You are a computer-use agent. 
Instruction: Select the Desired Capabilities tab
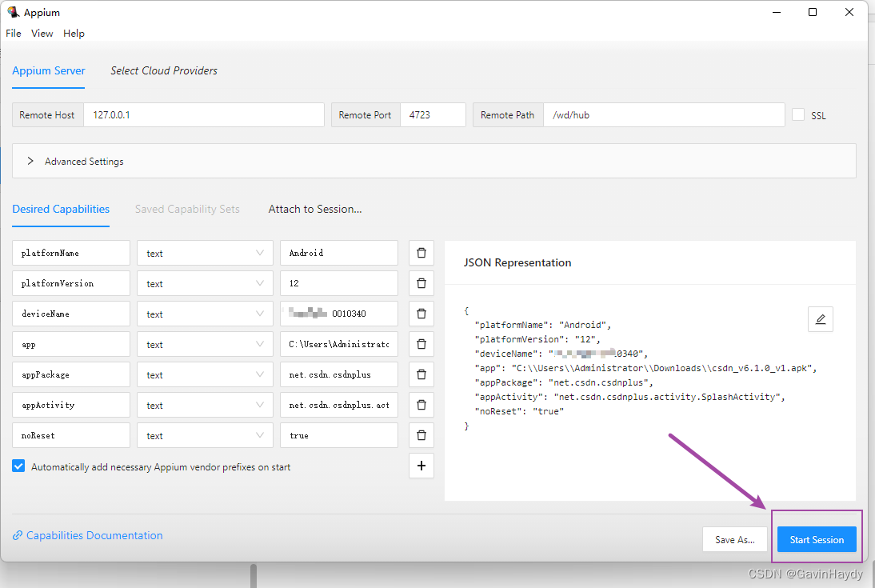[61, 210]
